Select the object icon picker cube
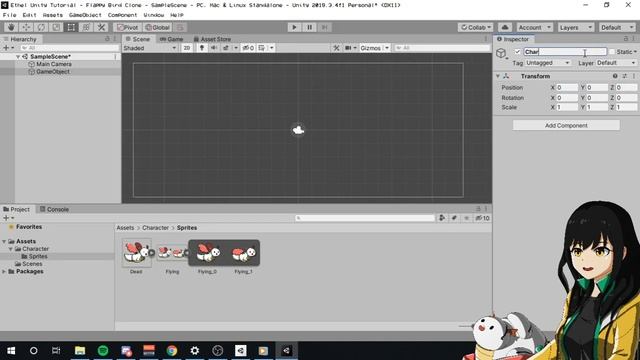 pos(501,53)
